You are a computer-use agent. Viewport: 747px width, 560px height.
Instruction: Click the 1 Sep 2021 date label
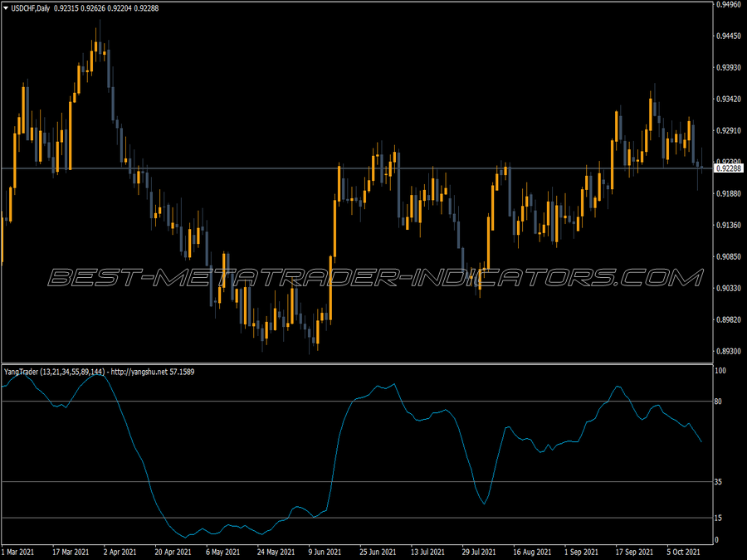pos(581,553)
